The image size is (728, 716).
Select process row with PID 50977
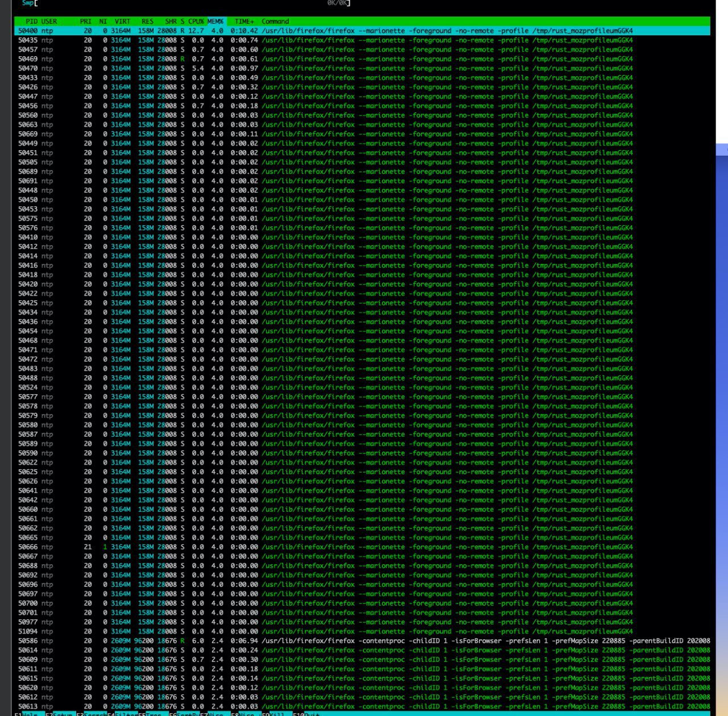[362, 622]
